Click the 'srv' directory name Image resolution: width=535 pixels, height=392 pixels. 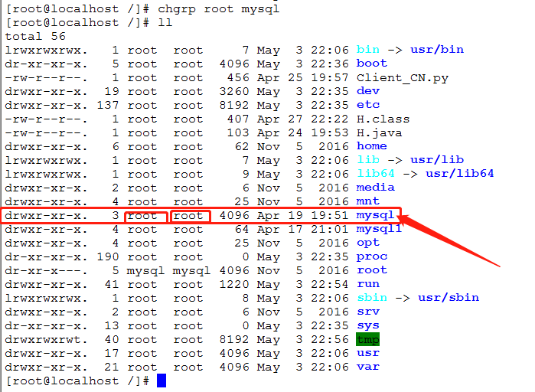pos(368,312)
